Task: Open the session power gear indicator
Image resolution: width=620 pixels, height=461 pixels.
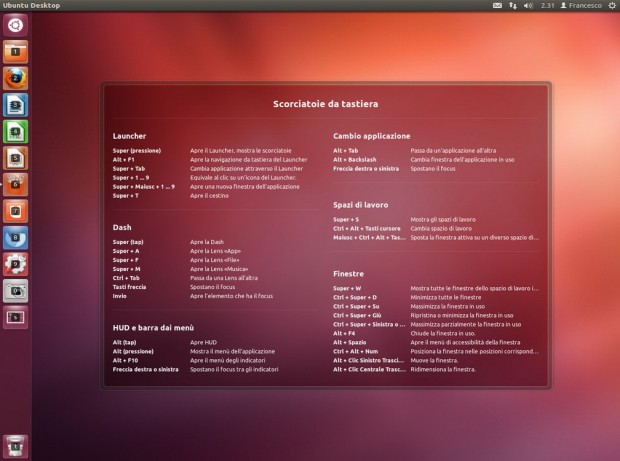Action: coord(611,6)
